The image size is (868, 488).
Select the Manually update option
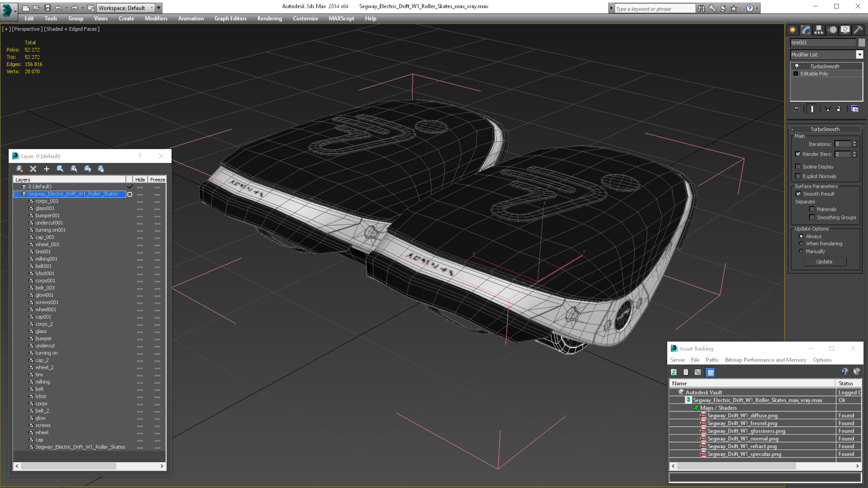coord(801,251)
